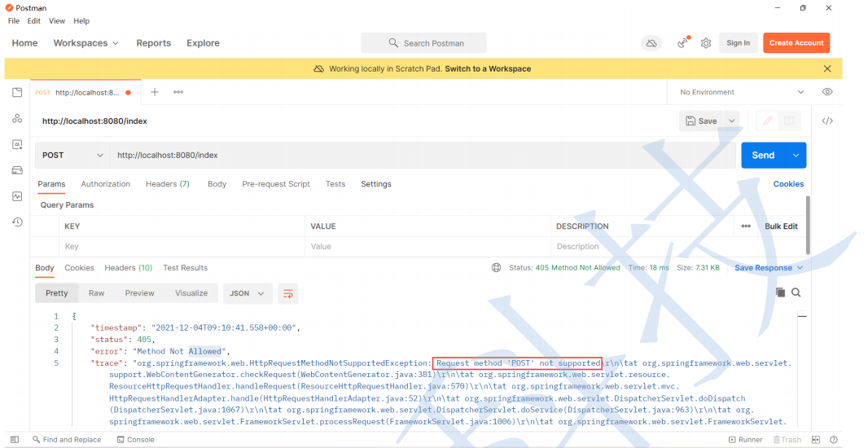The height and width of the screenshot is (448, 868).
Task: Copy the response body
Action: 780,292
